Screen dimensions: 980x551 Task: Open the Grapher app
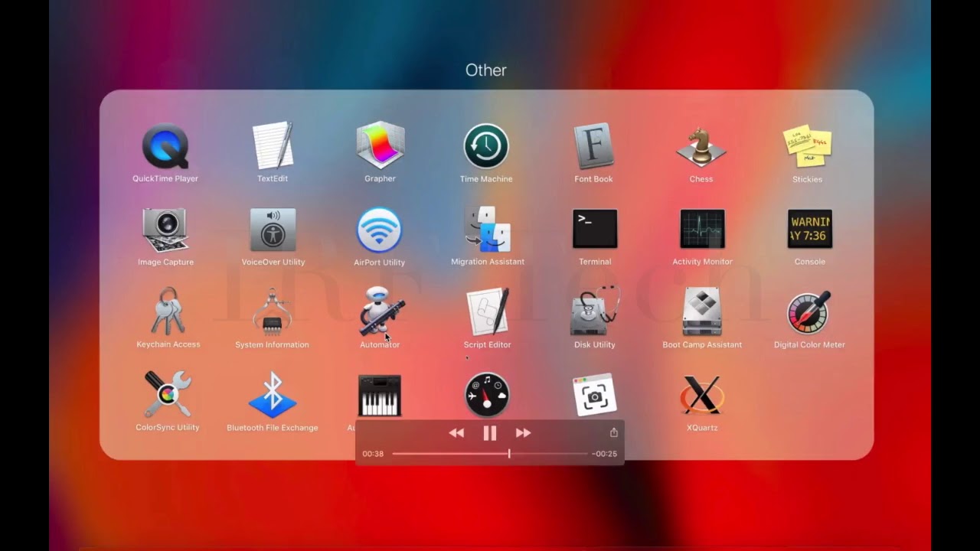pyautogui.click(x=380, y=145)
